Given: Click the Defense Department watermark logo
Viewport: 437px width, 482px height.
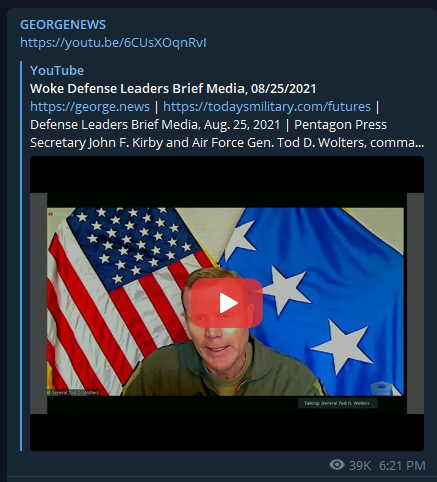Looking at the screenshot, I should 382,388.
